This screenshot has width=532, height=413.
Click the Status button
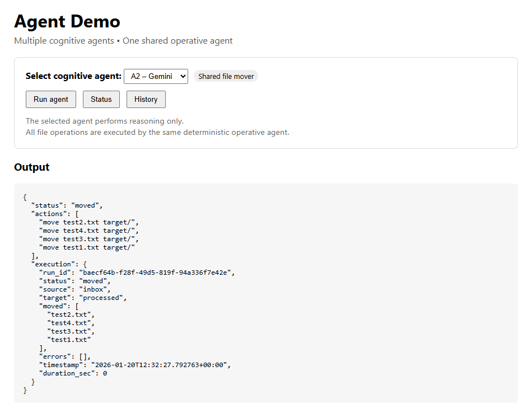point(101,99)
